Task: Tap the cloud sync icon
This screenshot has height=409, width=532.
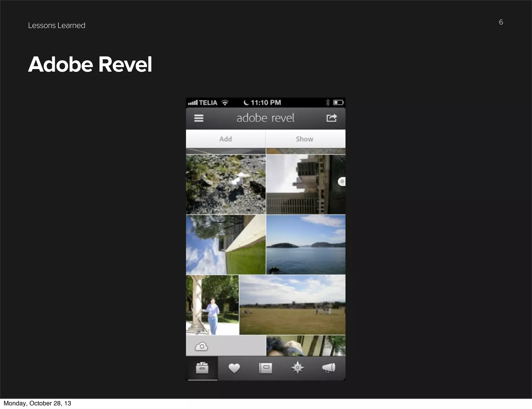Action: coord(201,347)
